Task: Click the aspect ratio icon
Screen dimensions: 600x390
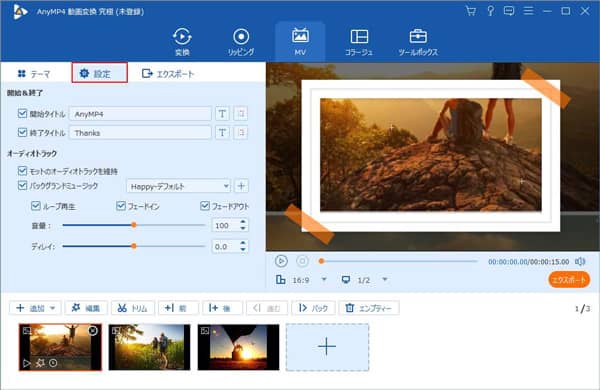Action: click(280, 280)
